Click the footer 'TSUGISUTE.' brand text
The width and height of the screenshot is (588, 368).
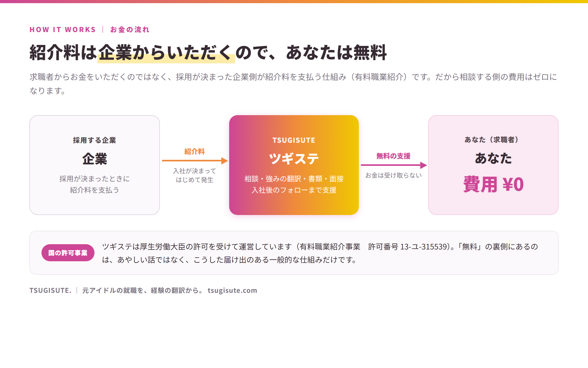50,290
